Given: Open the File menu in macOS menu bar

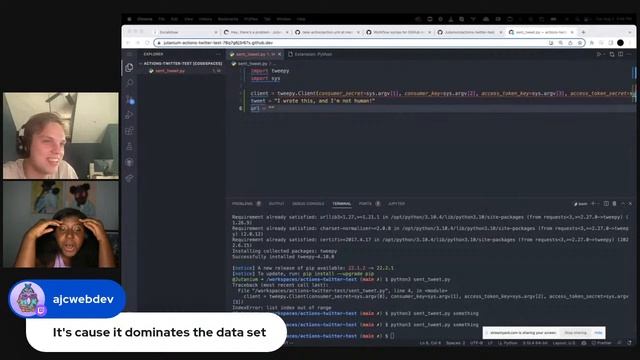Looking at the screenshot, I should pyautogui.click(x=162, y=19).
